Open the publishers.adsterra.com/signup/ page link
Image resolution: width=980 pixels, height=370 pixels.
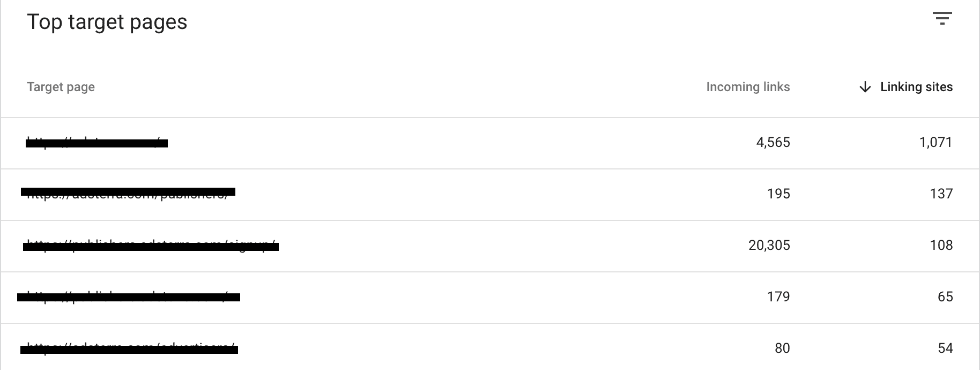pos(150,245)
